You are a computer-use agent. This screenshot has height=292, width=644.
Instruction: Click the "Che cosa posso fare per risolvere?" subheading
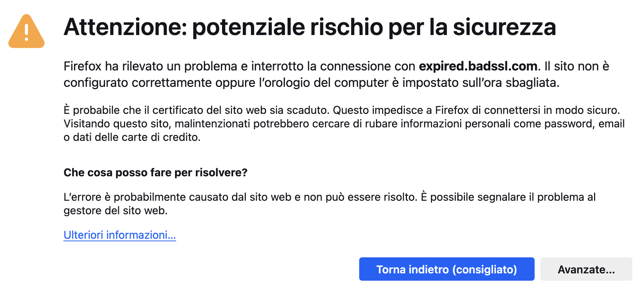coord(155,172)
